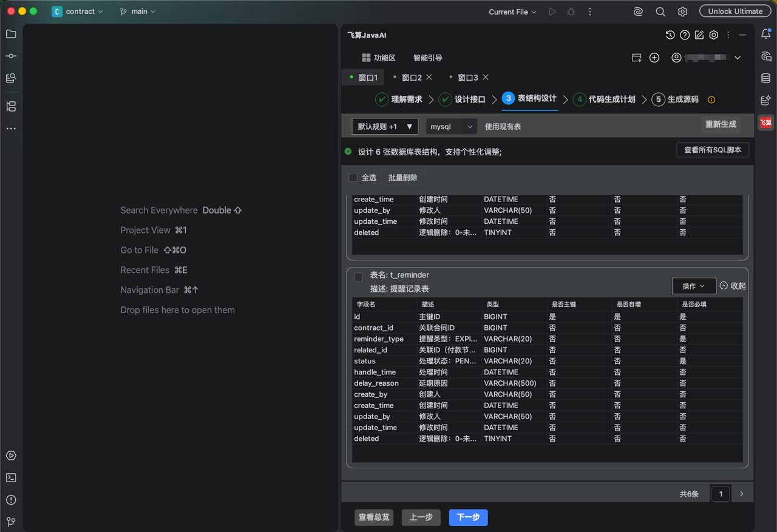
Task: Collapse the table with 收起
Action: [x=733, y=286]
